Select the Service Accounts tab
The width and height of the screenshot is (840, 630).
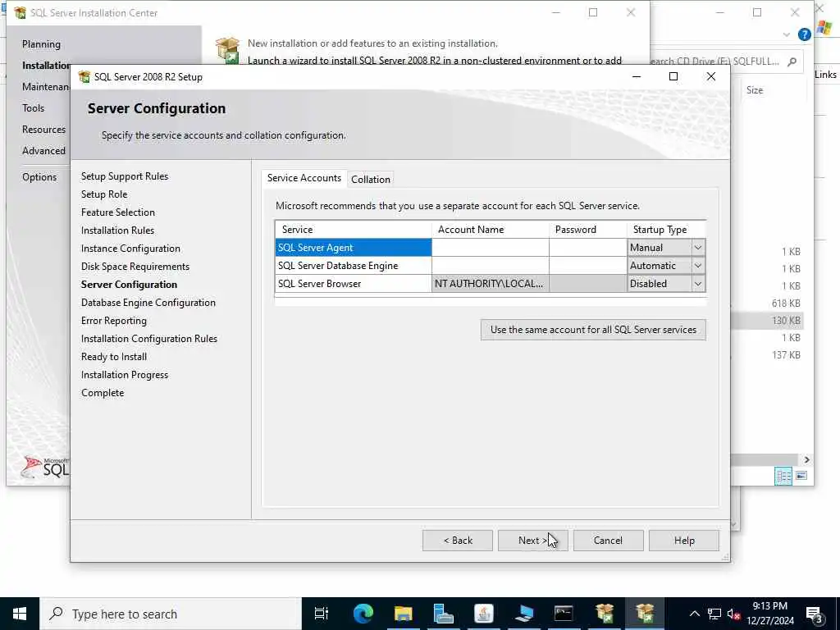pyautogui.click(x=304, y=178)
